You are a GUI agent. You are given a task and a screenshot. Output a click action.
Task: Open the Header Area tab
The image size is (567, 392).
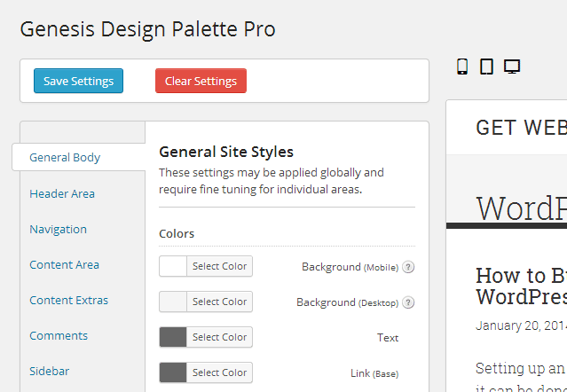click(62, 193)
